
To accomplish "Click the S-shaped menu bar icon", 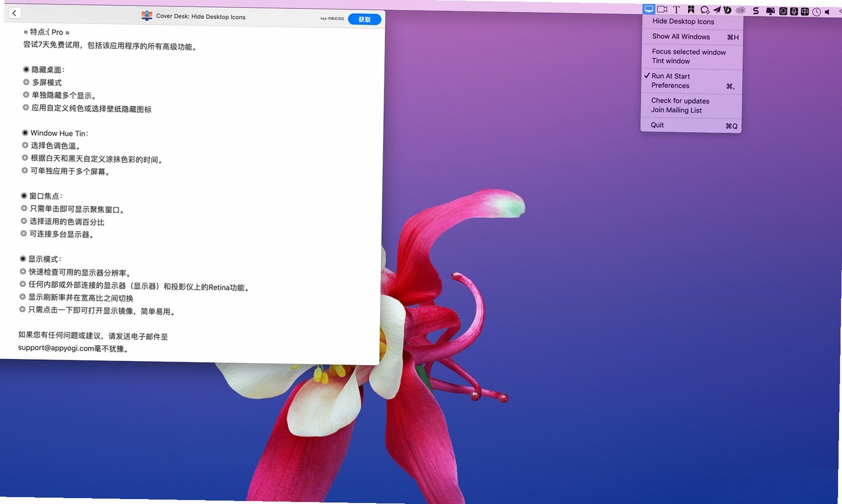I will (x=756, y=11).
